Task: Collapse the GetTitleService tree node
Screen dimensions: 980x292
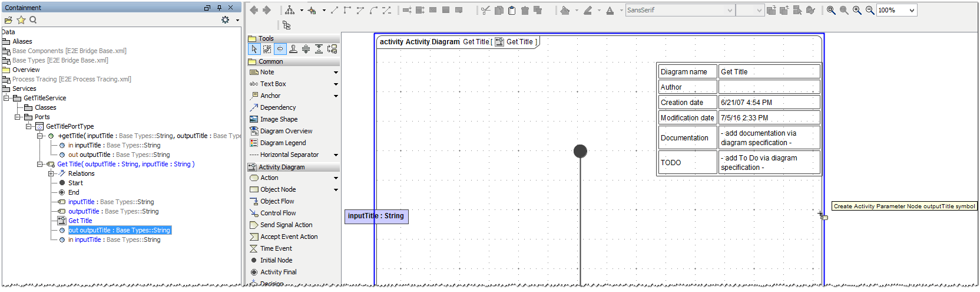Action: (x=6, y=98)
